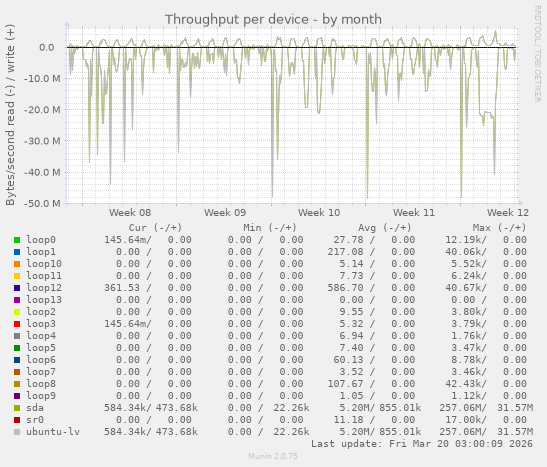Viewport: 547px width, 467px height.
Task: Click the loop3 red legend swatch
Action: [17, 324]
